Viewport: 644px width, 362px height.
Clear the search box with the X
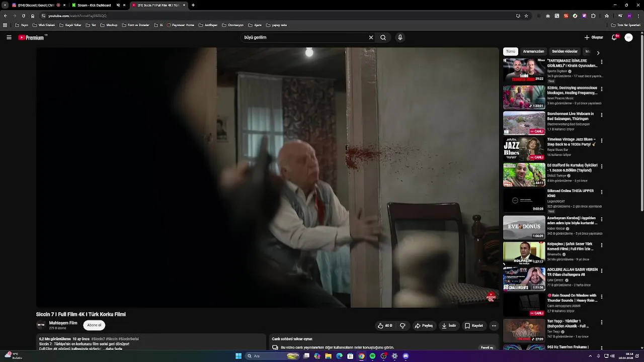pos(371,38)
